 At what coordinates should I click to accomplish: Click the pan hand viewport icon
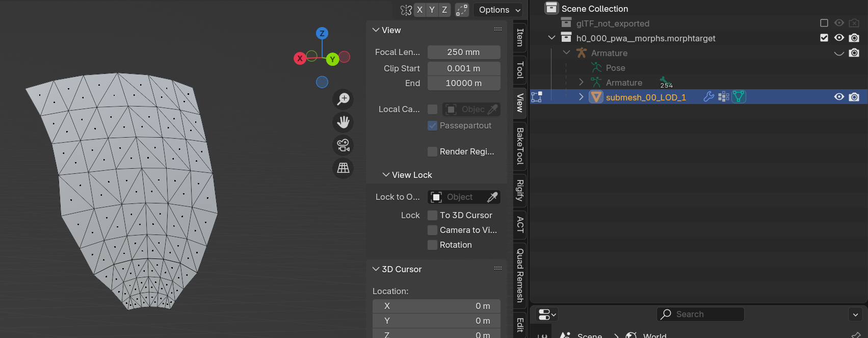coord(343,122)
